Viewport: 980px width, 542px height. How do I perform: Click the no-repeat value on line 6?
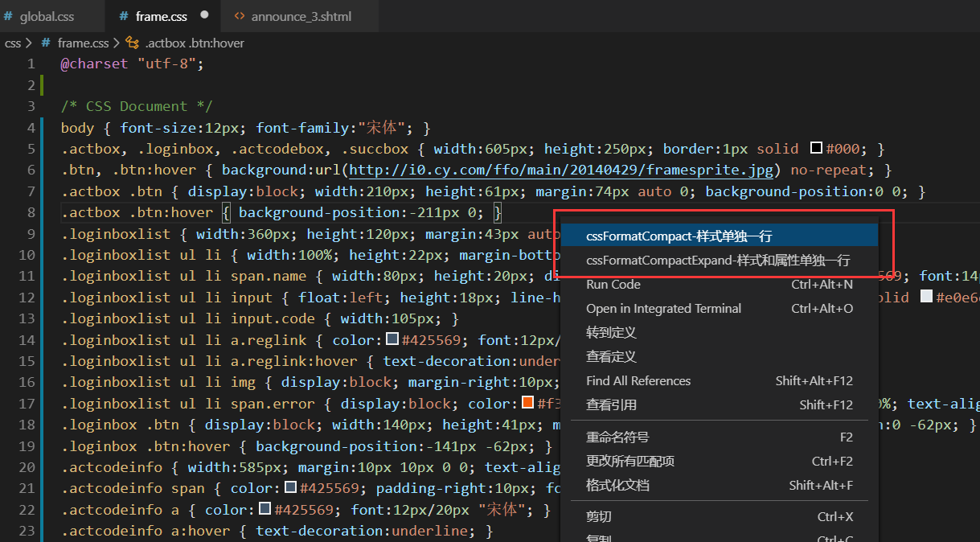(829, 170)
